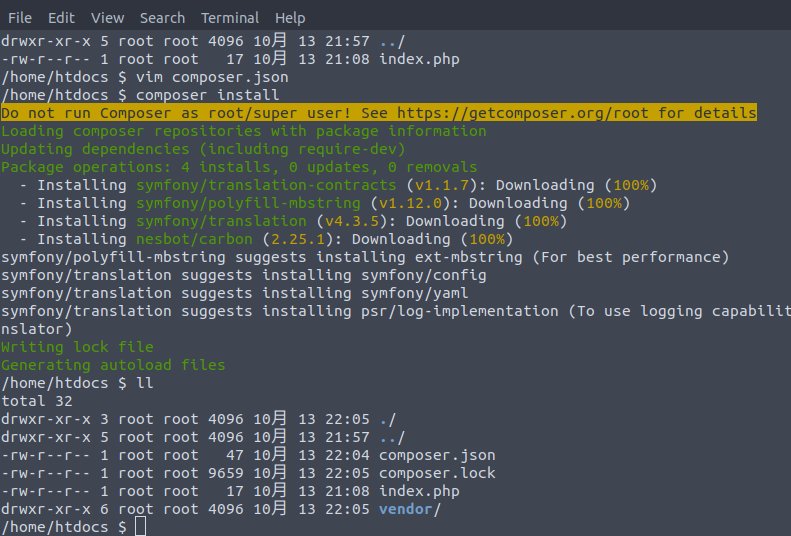Click the vendor directory name in the listing
This screenshot has height=536, width=791.
point(405,509)
